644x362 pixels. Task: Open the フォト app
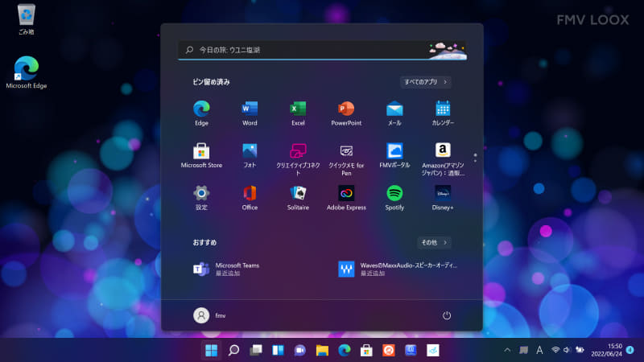pyautogui.click(x=250, y=155)
